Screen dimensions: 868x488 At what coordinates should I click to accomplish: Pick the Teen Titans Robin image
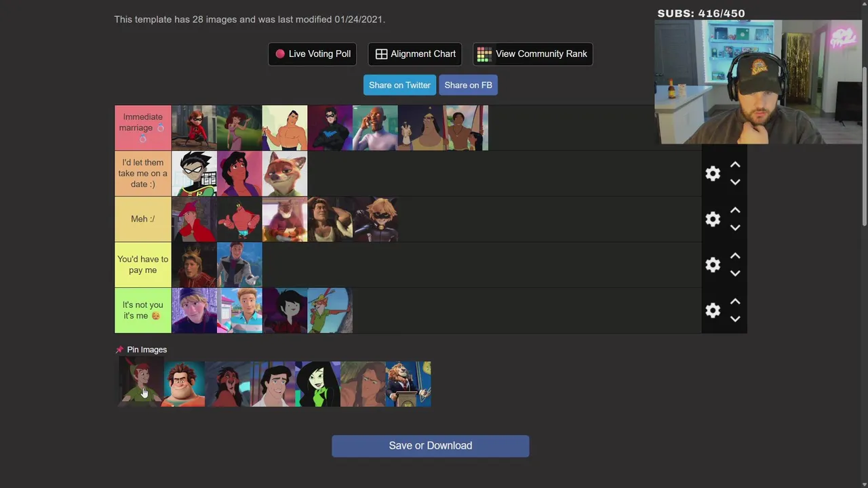[194, 174]
